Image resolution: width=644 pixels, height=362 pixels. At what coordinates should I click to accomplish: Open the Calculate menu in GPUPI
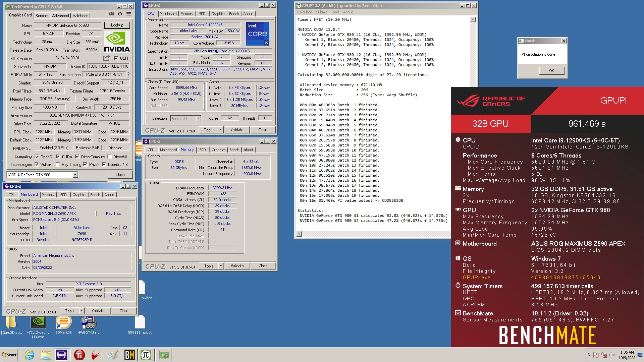click(x=304, y=12)
